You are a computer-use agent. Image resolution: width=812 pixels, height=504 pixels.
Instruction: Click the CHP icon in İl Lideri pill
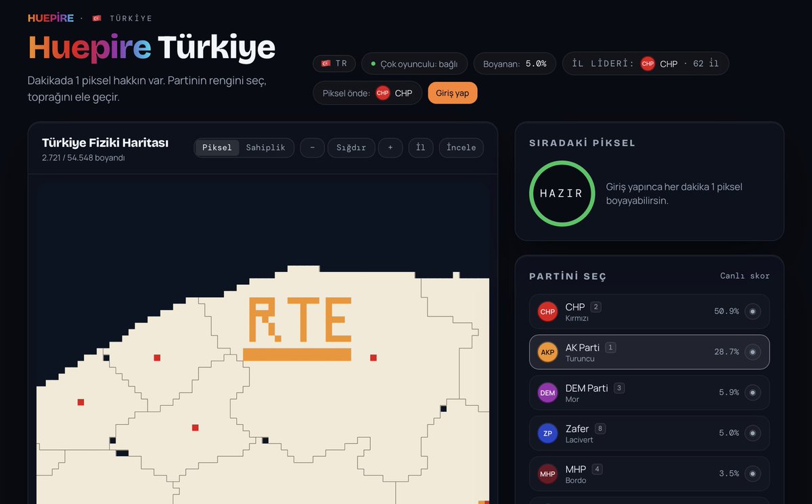pos(648,64)
